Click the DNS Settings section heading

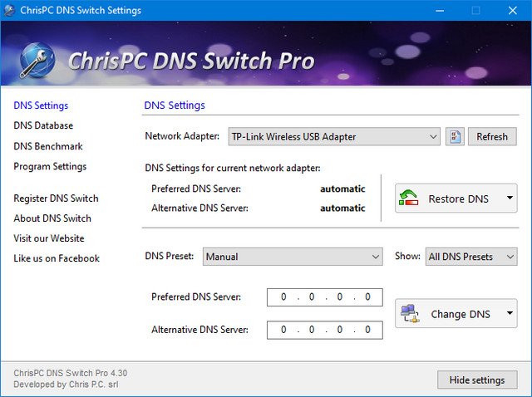(x=175, y=105)
